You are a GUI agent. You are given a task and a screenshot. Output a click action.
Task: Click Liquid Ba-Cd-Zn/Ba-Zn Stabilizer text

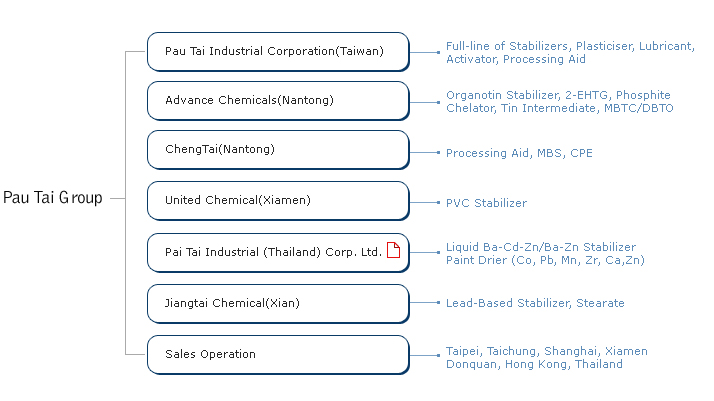point(541,247)
